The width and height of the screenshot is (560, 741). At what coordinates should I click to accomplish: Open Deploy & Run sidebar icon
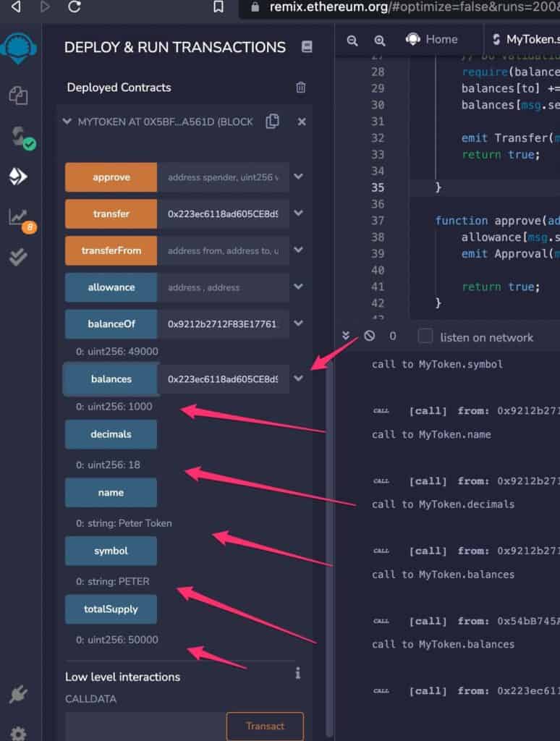point(18,177)
